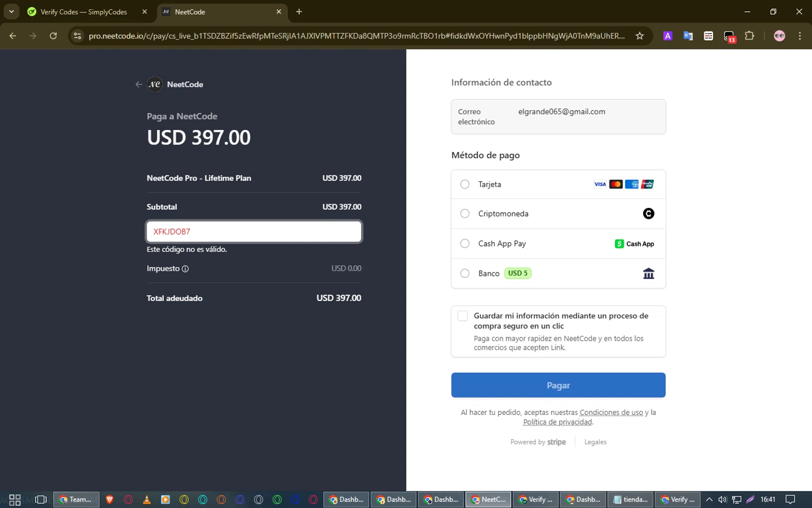The height and width of the screenshot is (508, 812).
Task: Click the tax info icon next to Impuesto
Action: point(185,269)
